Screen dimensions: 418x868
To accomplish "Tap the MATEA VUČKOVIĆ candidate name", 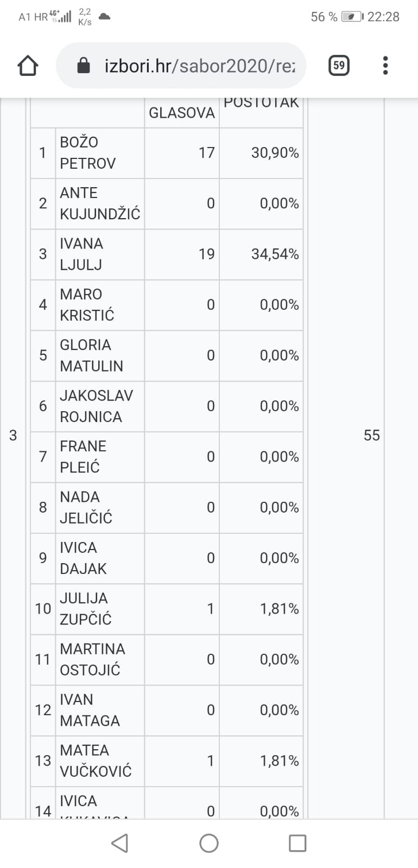I will coord(96,761).
